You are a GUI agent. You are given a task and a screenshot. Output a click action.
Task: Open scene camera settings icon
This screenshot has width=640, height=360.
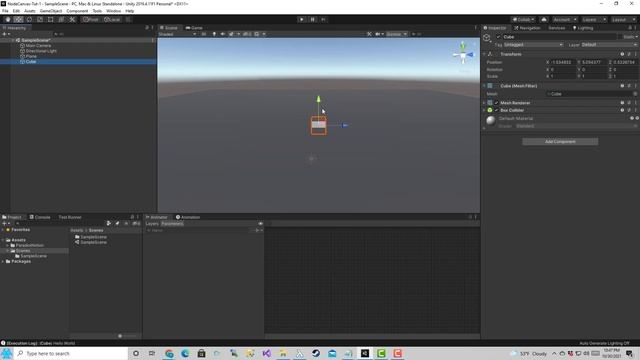(x=379, y=34)
